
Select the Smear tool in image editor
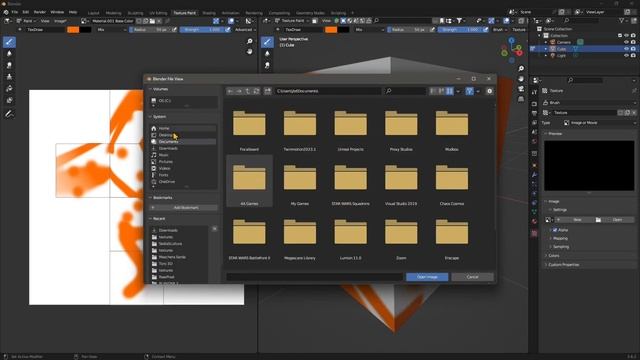pyautogui.click(x=9, y=65)
